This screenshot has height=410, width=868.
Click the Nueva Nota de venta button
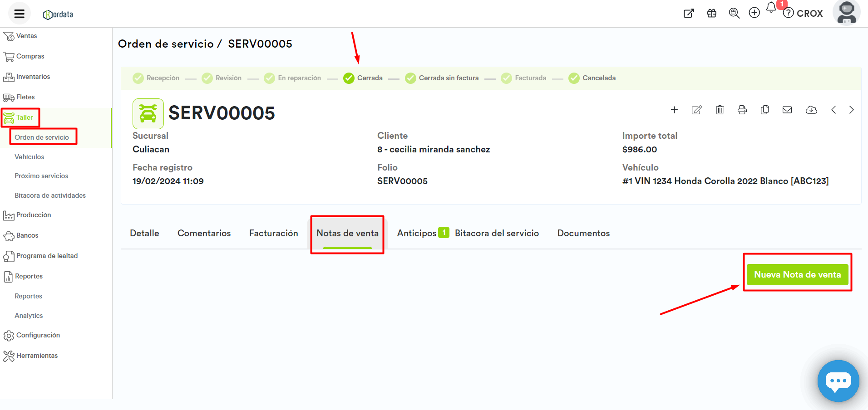[x=797, y=274]
